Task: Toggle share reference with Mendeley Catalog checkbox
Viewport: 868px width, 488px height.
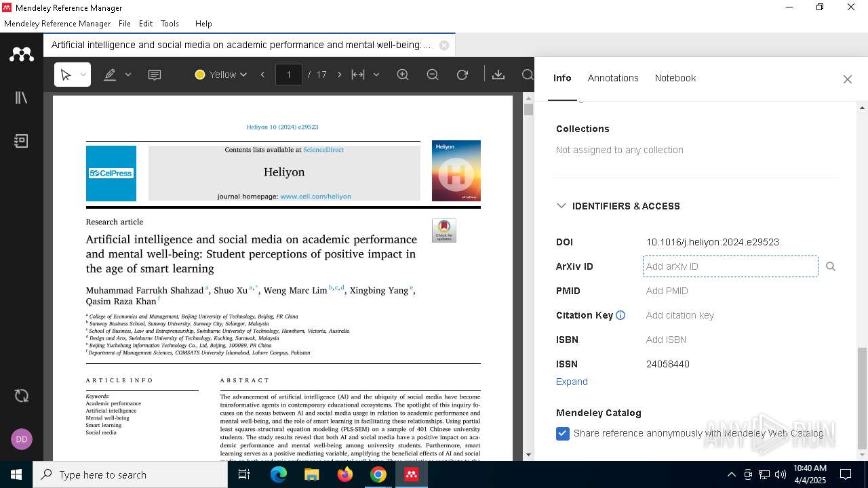Action: pos(563,434)
